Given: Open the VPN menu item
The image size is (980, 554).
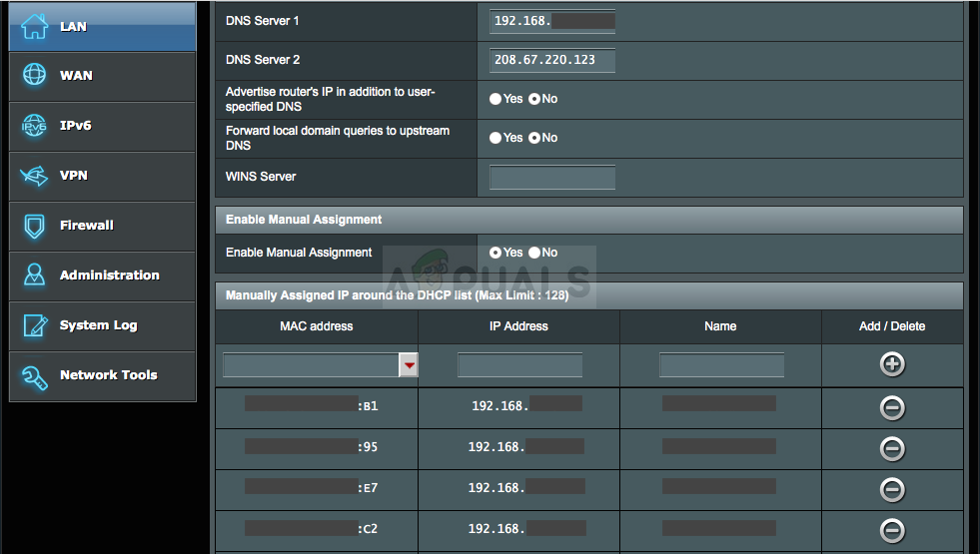Looking at the screenshot, I should (103, 176).
